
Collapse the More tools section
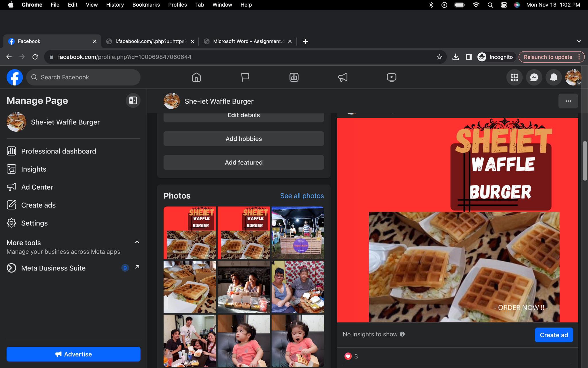137,242
